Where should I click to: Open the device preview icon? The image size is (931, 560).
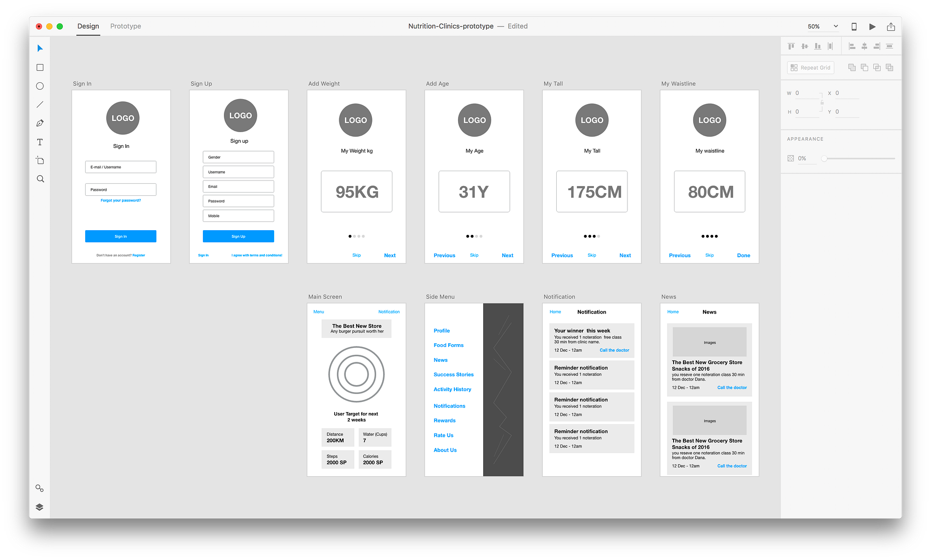click(x=854, y=27)
